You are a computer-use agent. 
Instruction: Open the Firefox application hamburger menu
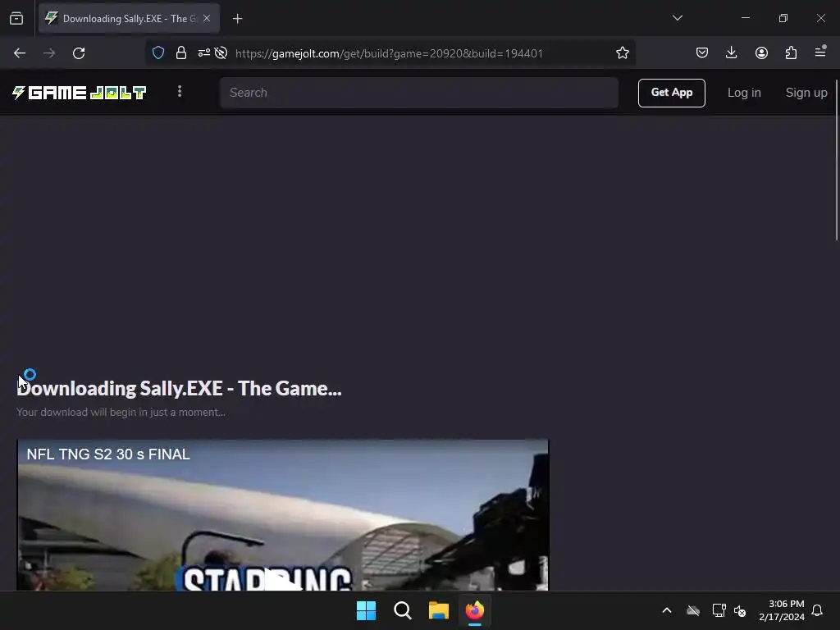tap(820, 52)
